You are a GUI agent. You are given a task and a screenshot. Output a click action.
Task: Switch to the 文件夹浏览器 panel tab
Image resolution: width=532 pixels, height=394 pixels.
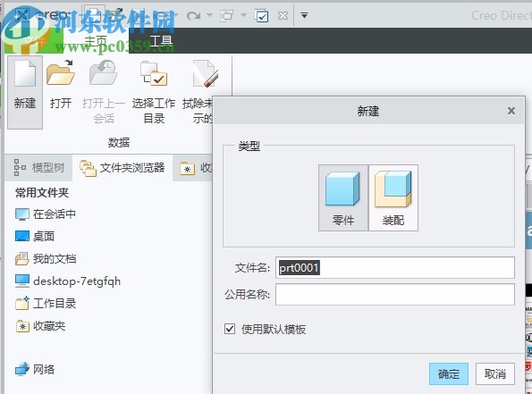(x=122, y=167)
